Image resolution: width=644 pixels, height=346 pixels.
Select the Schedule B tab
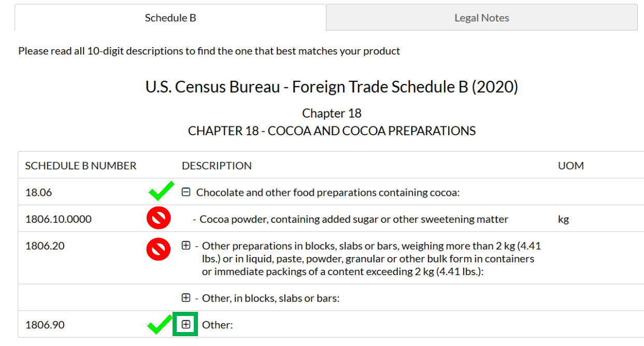tap(170, 18)
